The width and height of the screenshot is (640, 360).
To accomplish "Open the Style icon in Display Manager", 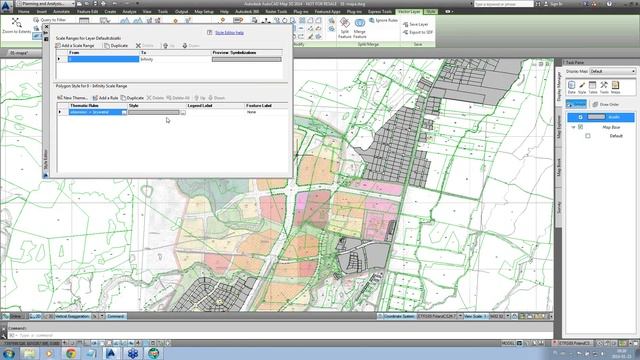I will pos(582,87).
